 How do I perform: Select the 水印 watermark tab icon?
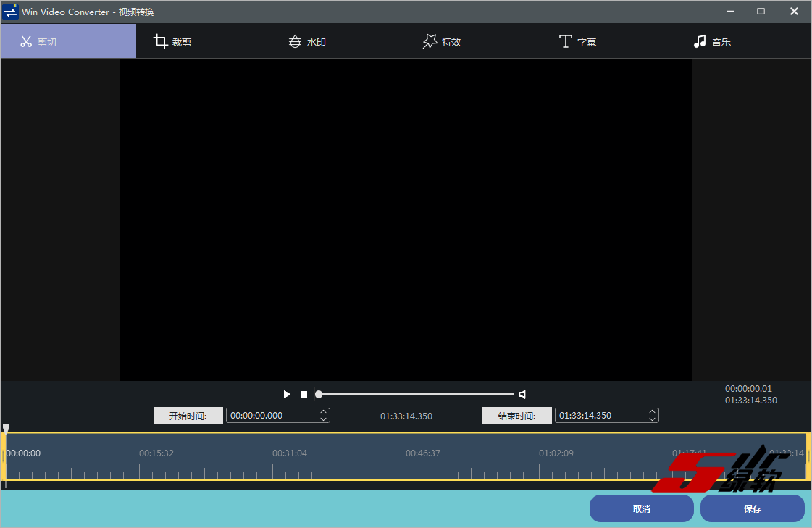click(x=295, y=42)
